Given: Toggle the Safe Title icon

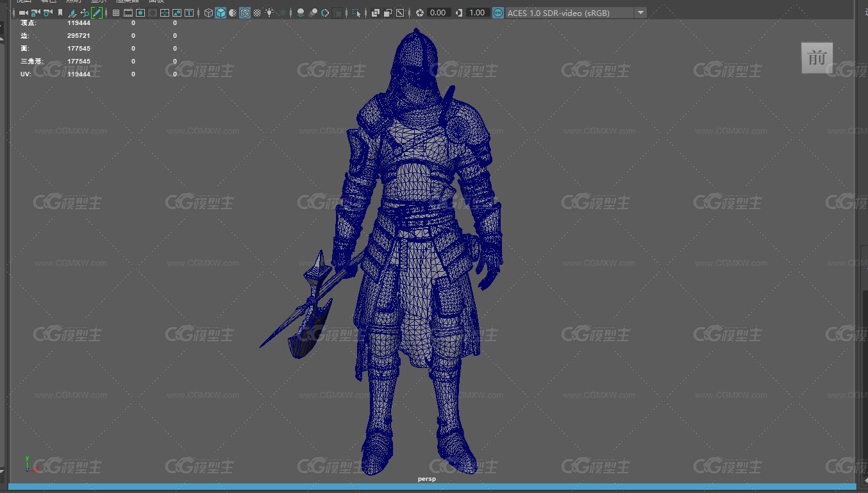Looking at the screenshot, I should (189, 13).
